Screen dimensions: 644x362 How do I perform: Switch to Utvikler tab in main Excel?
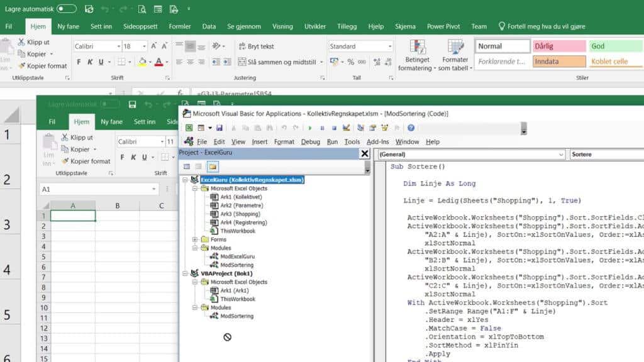click(x=315, y=26)
